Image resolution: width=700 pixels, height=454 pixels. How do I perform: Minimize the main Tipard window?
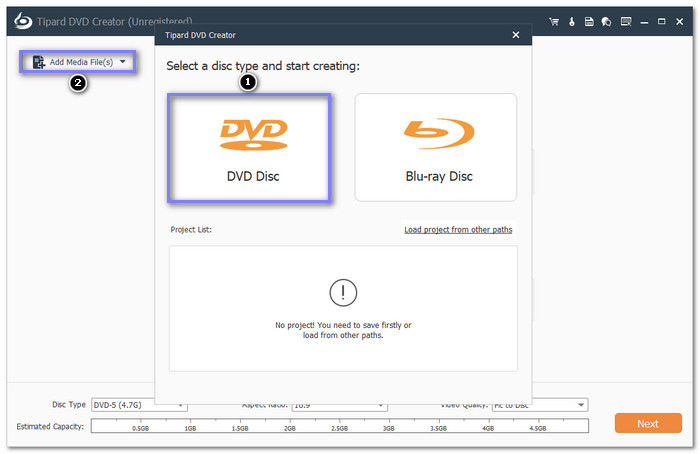coord(644,22)
